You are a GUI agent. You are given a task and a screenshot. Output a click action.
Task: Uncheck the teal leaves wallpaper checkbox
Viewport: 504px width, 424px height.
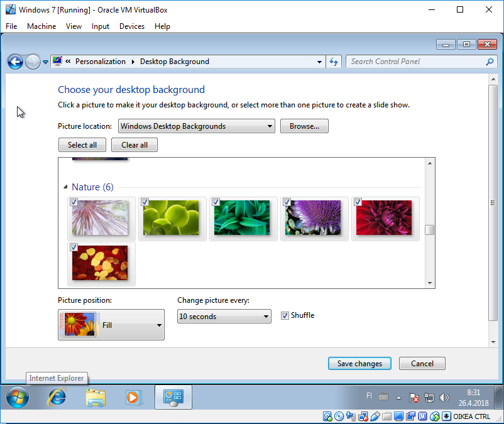tap(216, 202)
